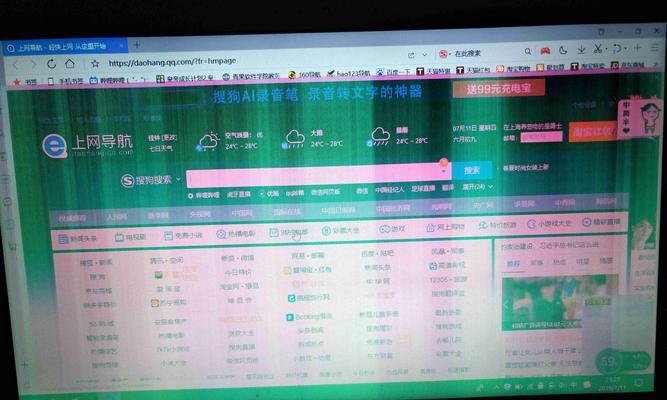Go back with the browser back arrow
Viewport: 667px width, 400px height.
click(15, 66)
